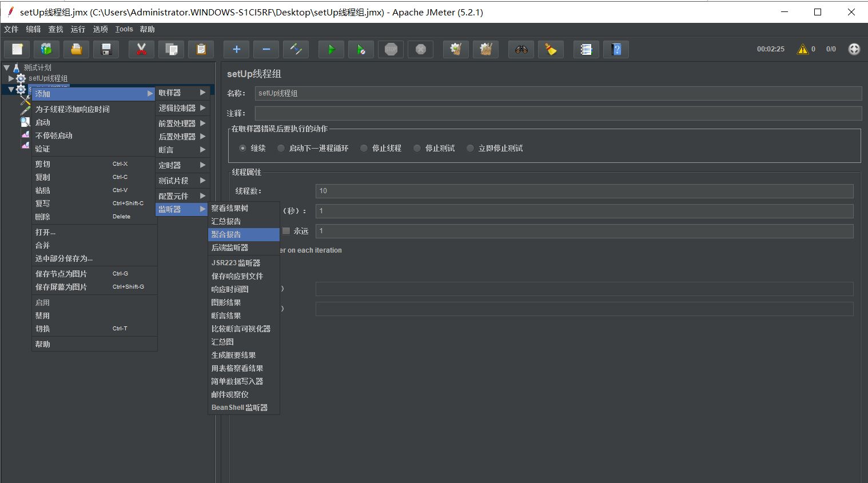Expand the first setUp线程组 tree node

click(11, 78)
